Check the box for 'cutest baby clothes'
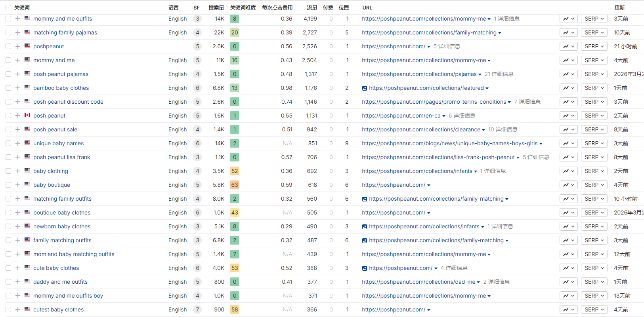 point(8,309)
